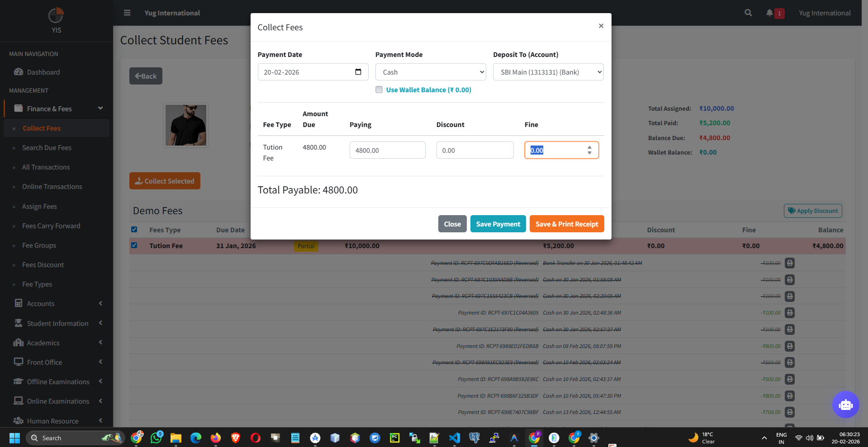Click the search magnifier in the top bar

point(748,13)
